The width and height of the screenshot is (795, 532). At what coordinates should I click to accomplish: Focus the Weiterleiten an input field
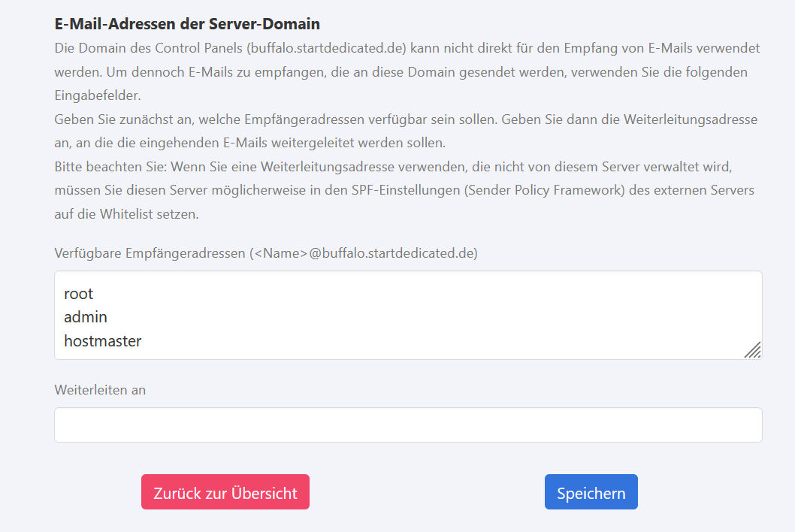[408, 425]
